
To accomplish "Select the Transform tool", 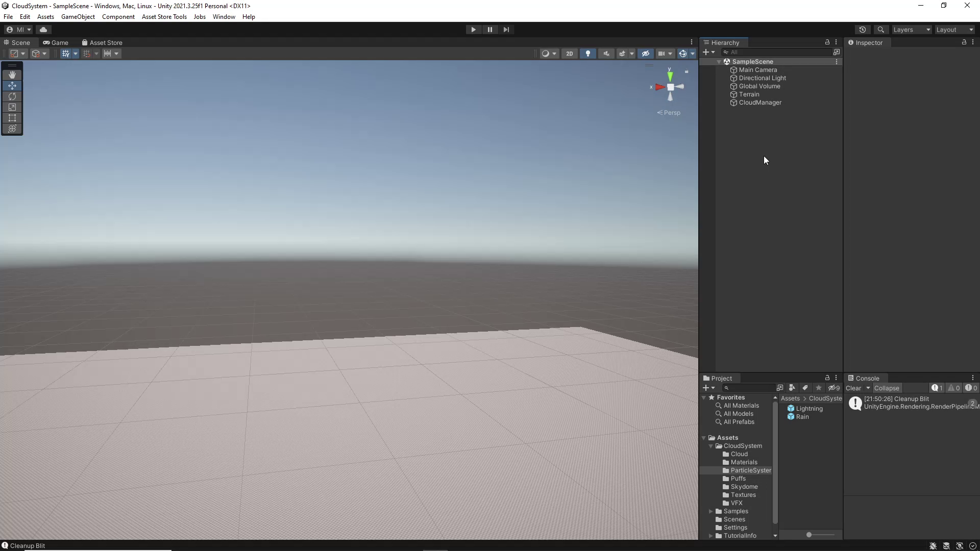I will [x=12, y=129].
